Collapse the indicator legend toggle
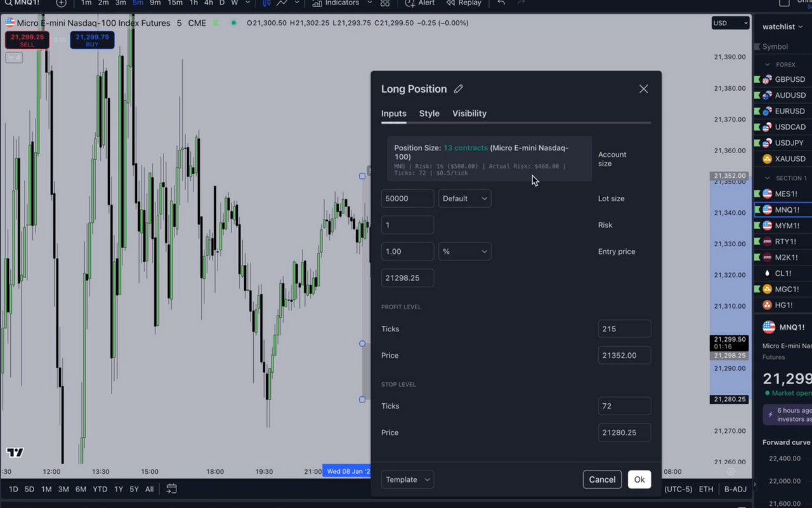This screenshot has height=508, width=812. (14, 58)
